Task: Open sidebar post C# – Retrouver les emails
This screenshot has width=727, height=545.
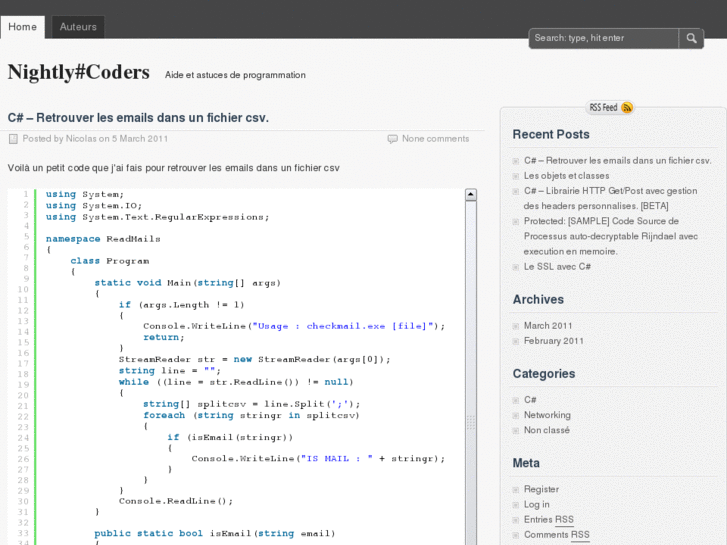Action: (617, 160)
